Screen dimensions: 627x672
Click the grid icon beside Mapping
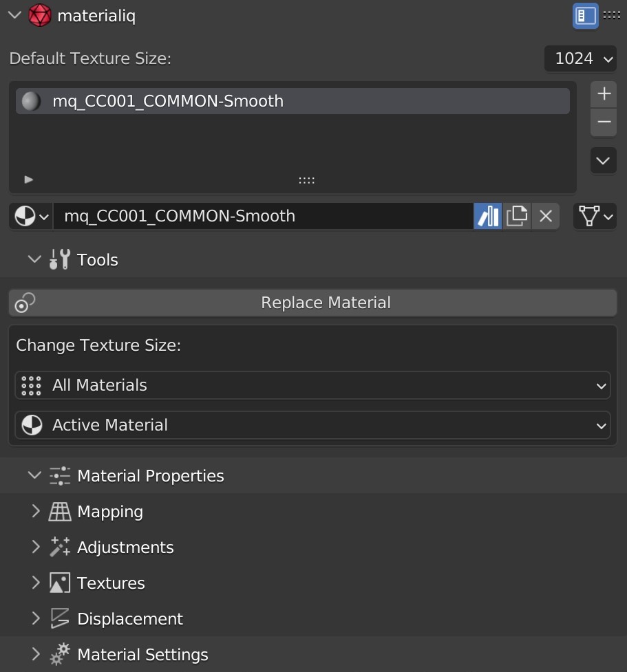59,511
